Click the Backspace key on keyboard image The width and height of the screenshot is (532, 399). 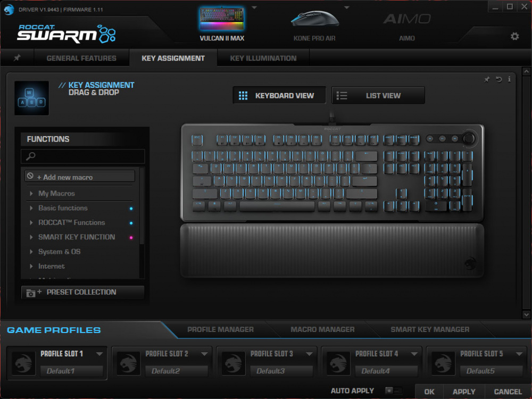pos(366,156)
